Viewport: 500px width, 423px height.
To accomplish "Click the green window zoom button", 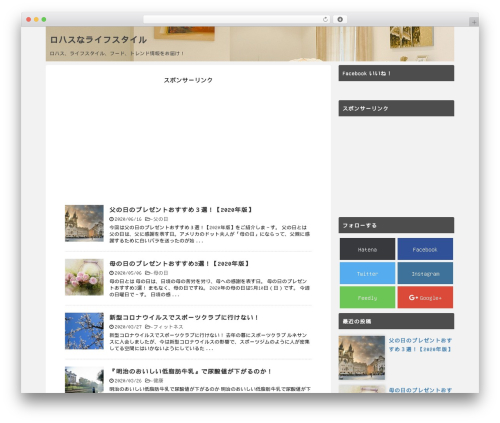I will click(x=44, y=19).
